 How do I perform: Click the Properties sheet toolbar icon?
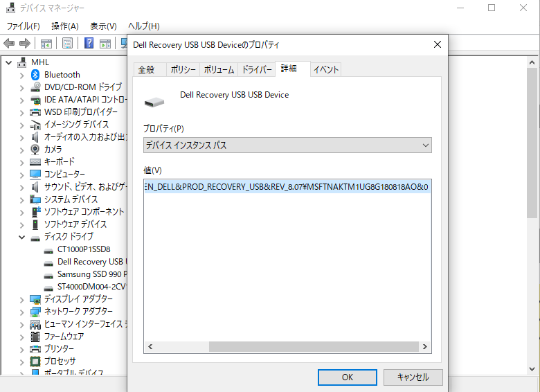(x=68, y=44)
